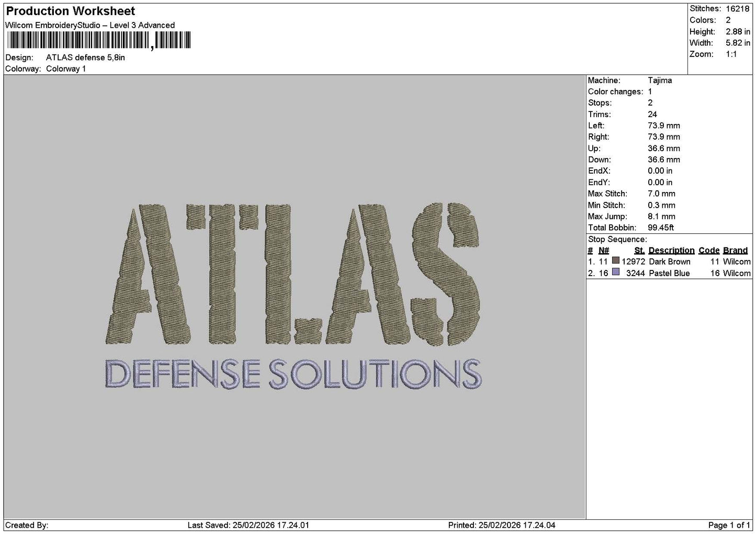Screen dimensions: 756x534
Task: Click the Down value 36.6 mm
Action: [x=664, y=160]
